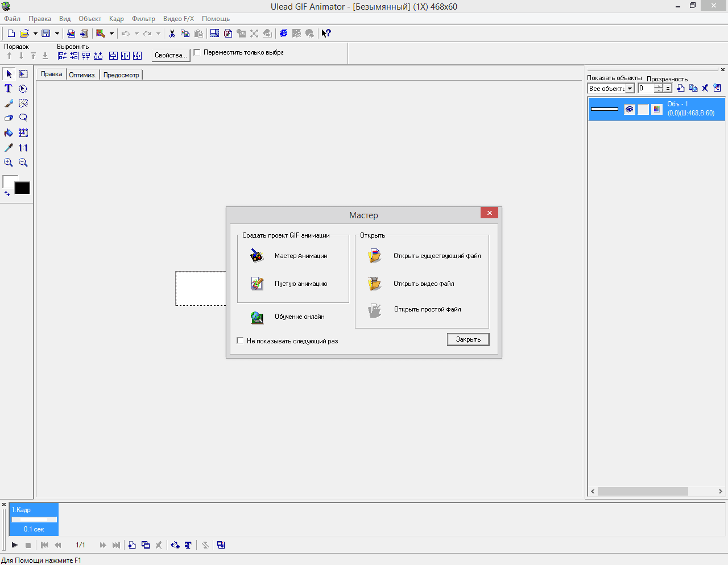Open dropdown arrow next to Open icon
The height and width of the screenshot is (565, 728).
click(35, 34)
